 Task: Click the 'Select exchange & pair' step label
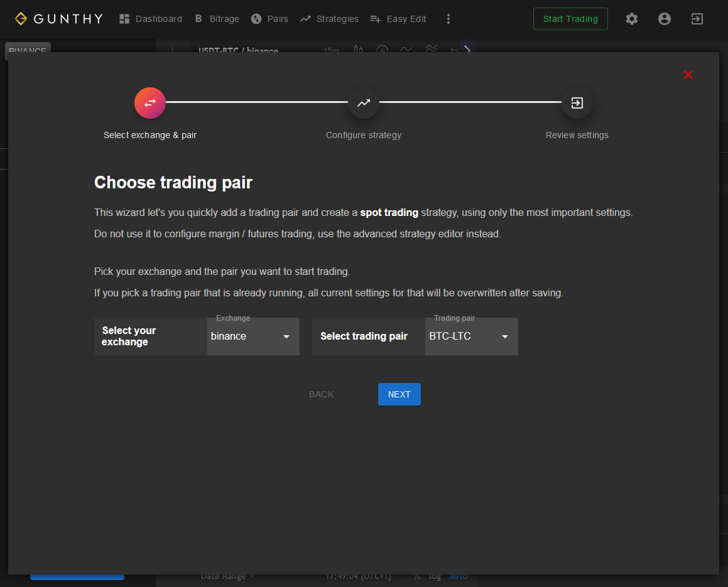coord(150,135)
